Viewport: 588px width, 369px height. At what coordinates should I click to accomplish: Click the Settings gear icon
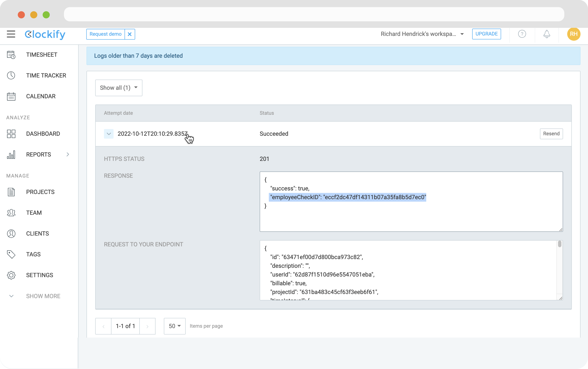point(11,275)
